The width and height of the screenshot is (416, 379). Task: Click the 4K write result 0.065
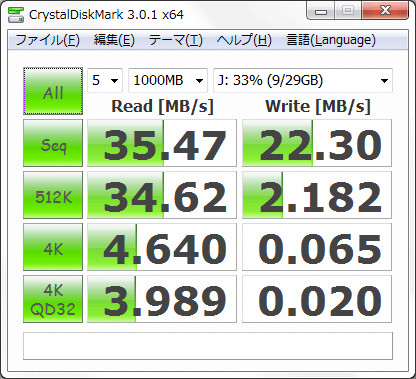pos(317,247)
